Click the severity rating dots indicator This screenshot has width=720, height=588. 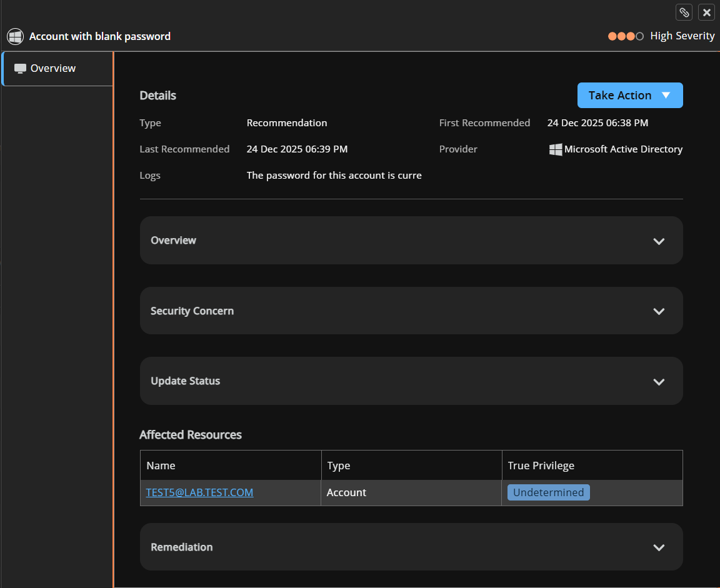click(625, 36)
